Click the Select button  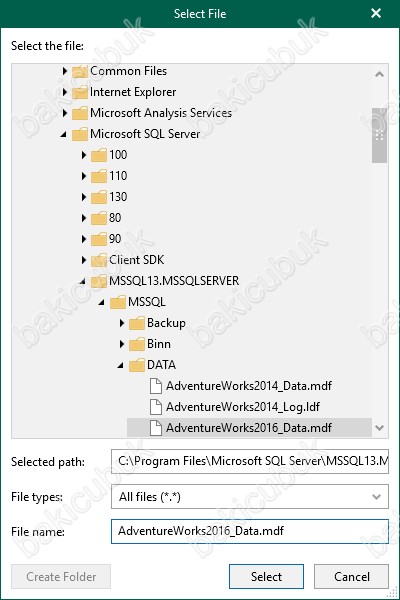(x=266, y=577)
